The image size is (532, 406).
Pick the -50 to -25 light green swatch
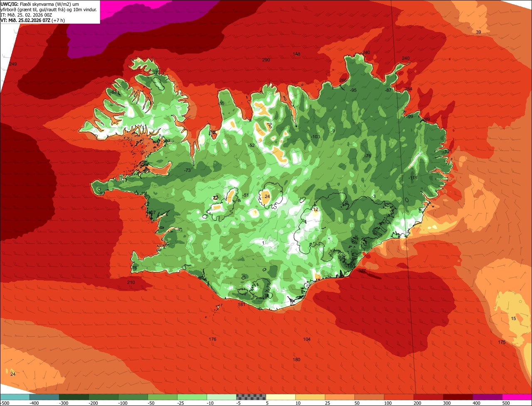(x=162, y=397)
